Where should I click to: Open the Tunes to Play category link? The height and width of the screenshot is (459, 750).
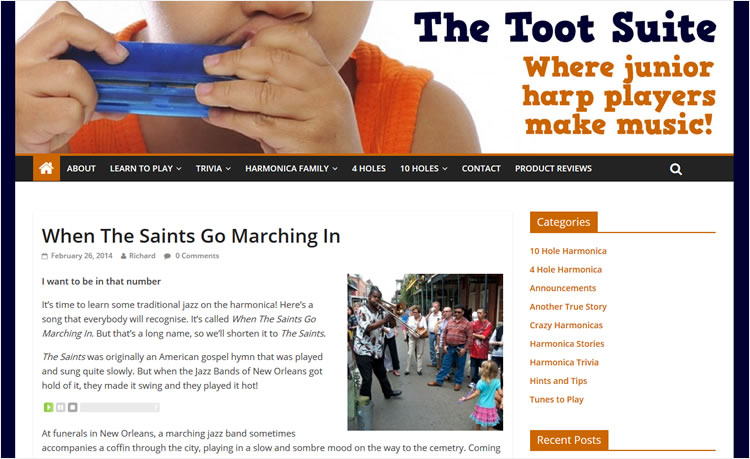point(556,399)
